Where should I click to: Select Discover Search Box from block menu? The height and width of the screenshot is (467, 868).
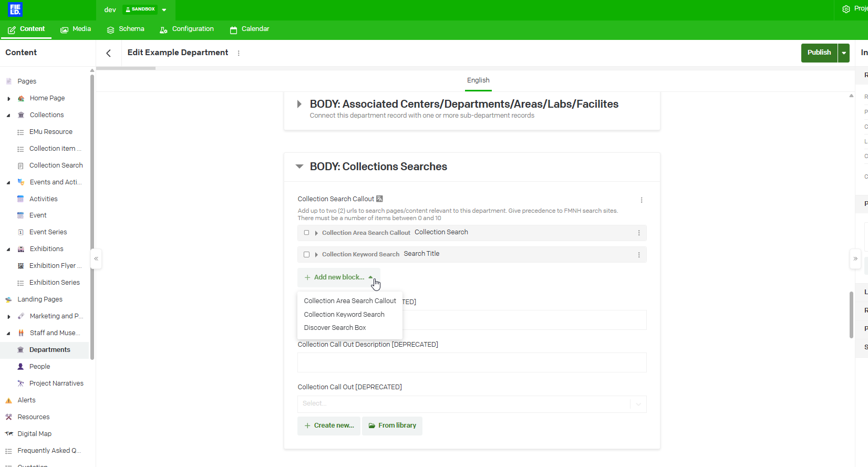(335, 328)
